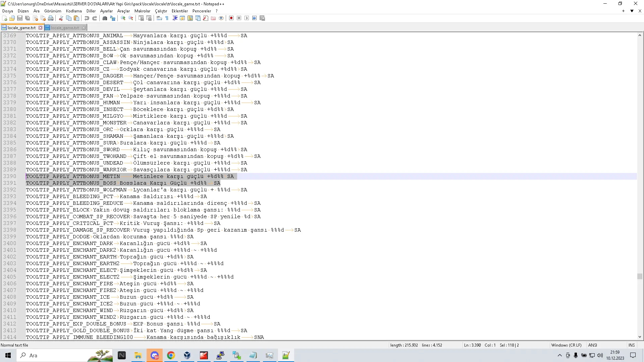Open the Eklentiler menu
Screen dimensions: 644x362
click(180, 11)
